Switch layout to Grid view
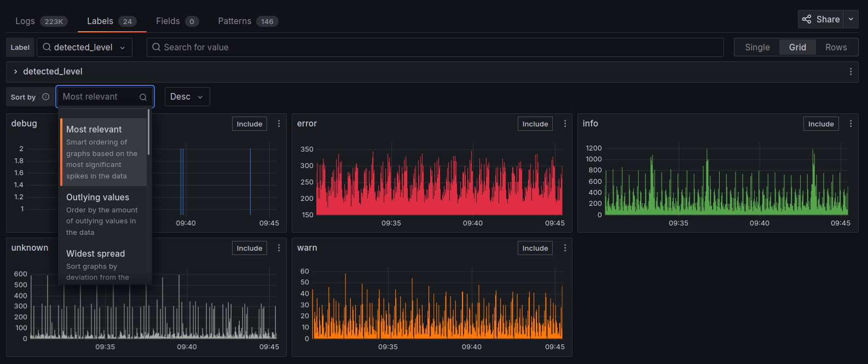Viewport: 868px width, 364px height. coord(797,48)
